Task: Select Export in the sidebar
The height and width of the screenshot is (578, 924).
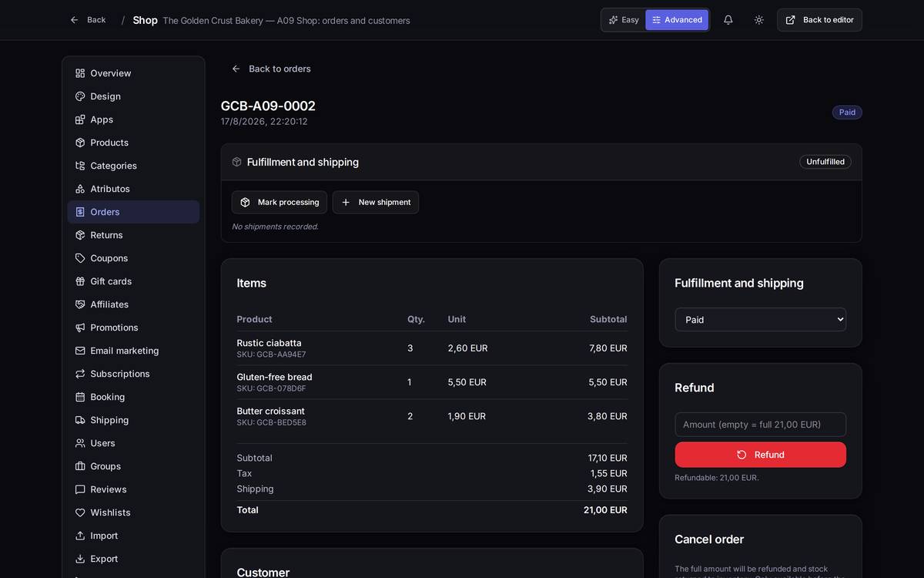Action: (133, 559)
